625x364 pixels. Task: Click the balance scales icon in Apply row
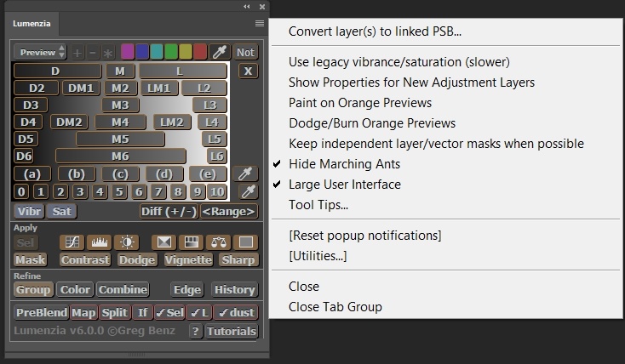(219, 242)
